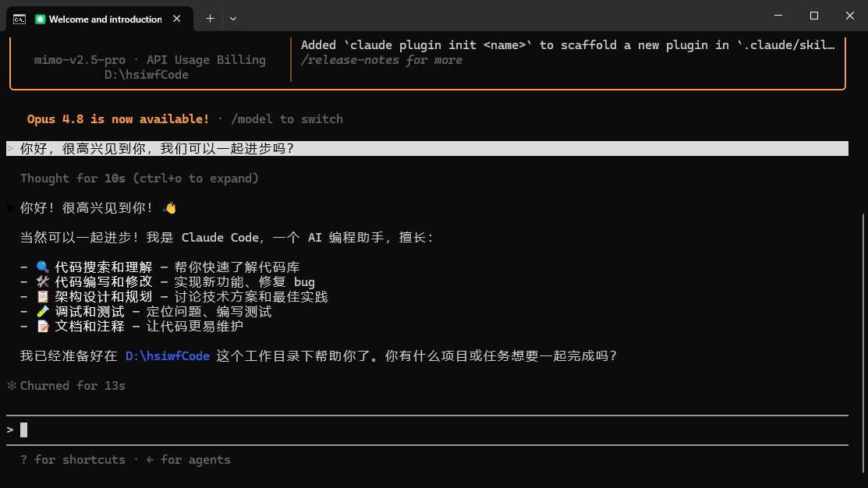Click 'Opus 4.8 is now available!' text

(x=118, y=119)
